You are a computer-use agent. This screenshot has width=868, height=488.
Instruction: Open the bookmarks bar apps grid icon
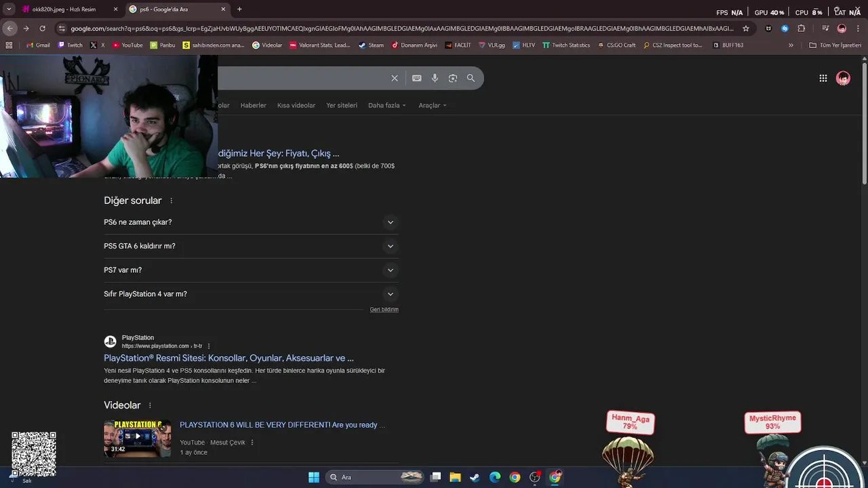9,45
